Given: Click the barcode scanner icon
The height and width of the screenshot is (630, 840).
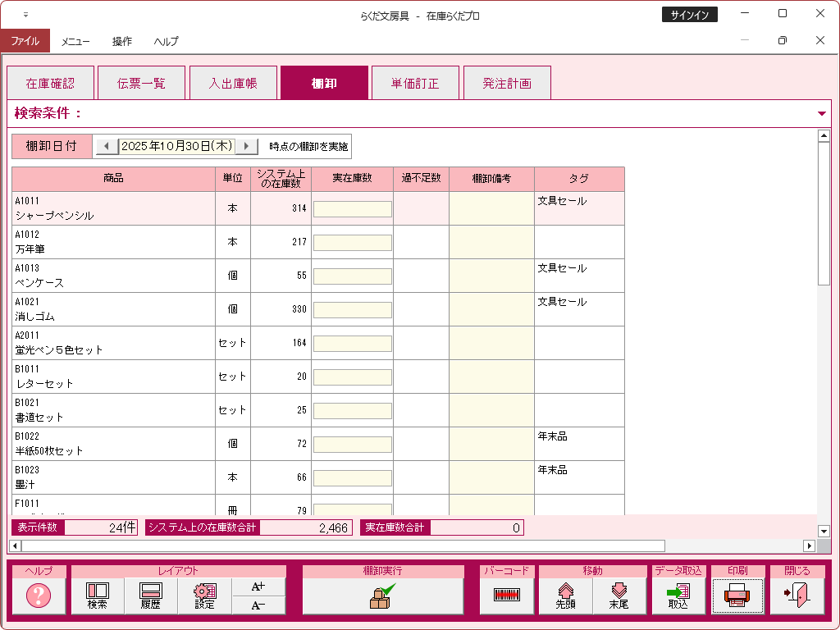Looking at the screenshot, I should pyautogui.click(x=507, y=596).
